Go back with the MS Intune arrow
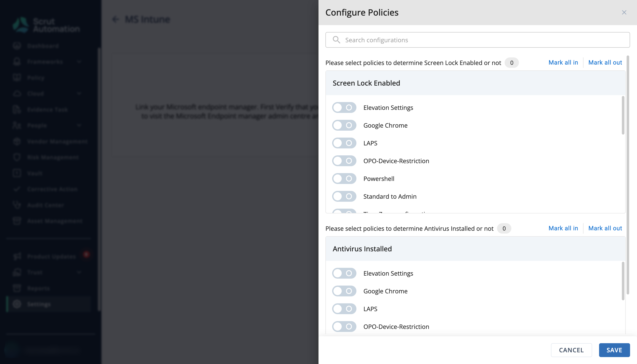 tap(115, 19)
